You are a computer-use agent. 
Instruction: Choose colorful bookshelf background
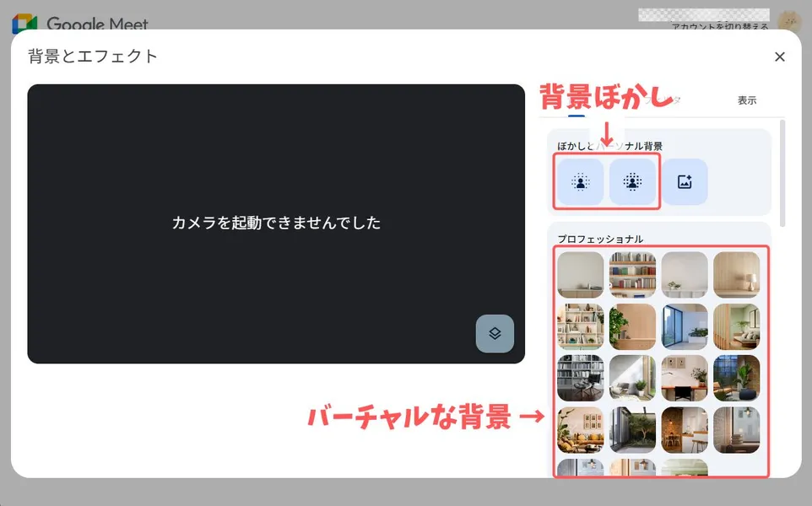click(632, 275)
